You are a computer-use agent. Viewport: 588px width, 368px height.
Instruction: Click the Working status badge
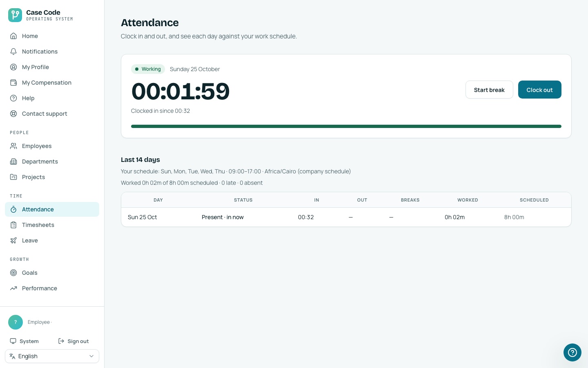pyautogui.click(x=148, y=69)
